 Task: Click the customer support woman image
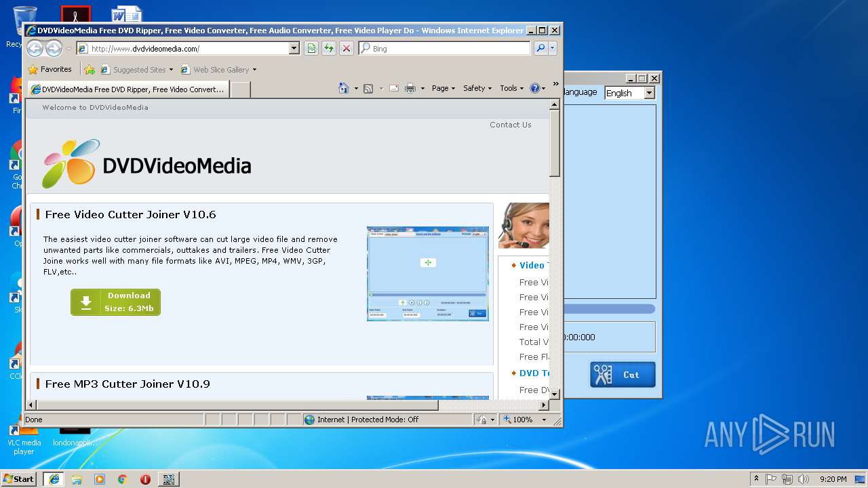(524, 226)
